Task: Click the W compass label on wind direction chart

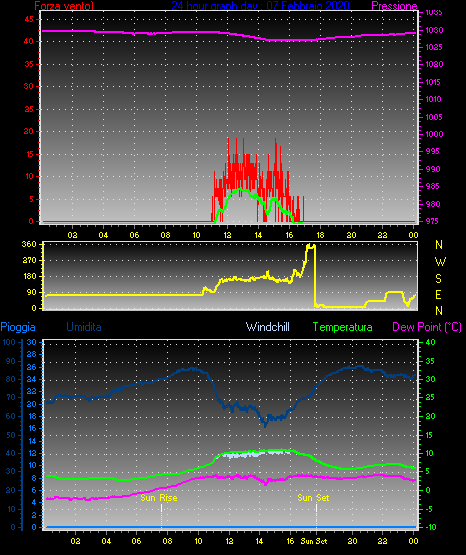Action: tap(440, 262)
